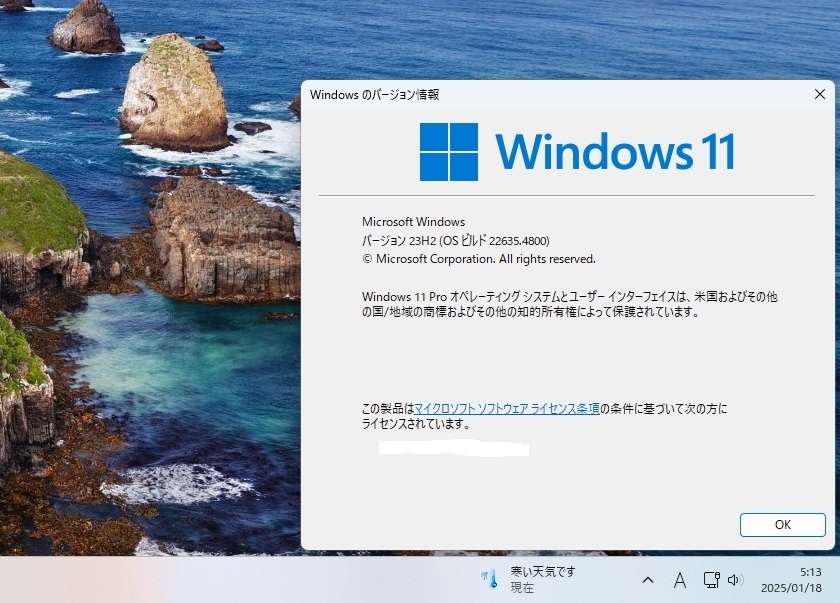Open the clock showing 5:13
This screenshot has width=840, height=603.
[x=811, y=571]
